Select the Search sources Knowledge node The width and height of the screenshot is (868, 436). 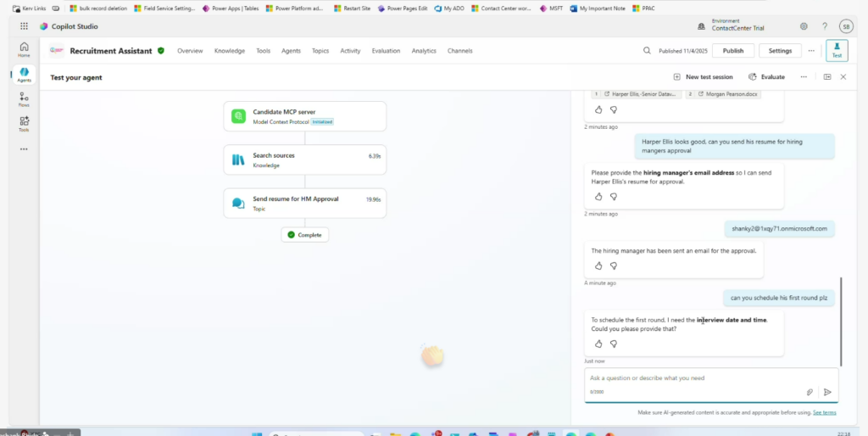point(305,159)
